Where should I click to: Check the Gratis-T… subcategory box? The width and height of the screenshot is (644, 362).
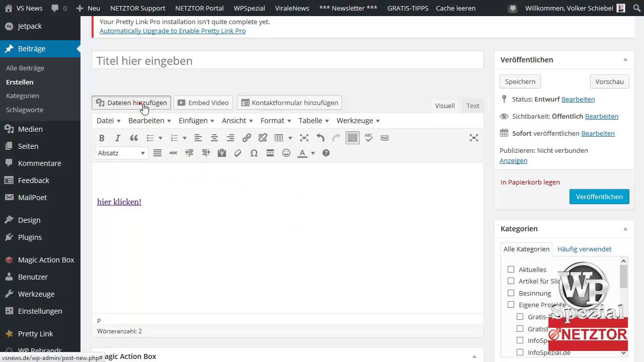tap(520, 317)
